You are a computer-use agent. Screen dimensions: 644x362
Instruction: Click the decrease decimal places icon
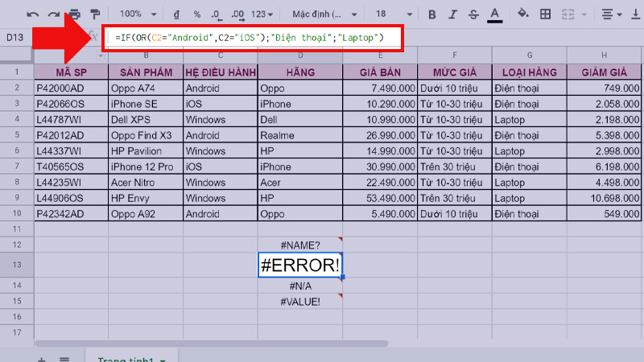(x=216, y=14)
